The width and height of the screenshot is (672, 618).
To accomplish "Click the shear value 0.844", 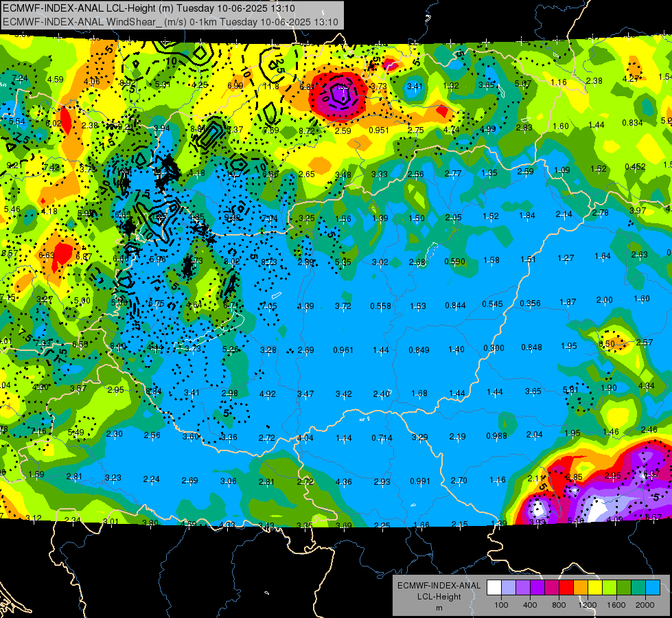I will [456, 306].
